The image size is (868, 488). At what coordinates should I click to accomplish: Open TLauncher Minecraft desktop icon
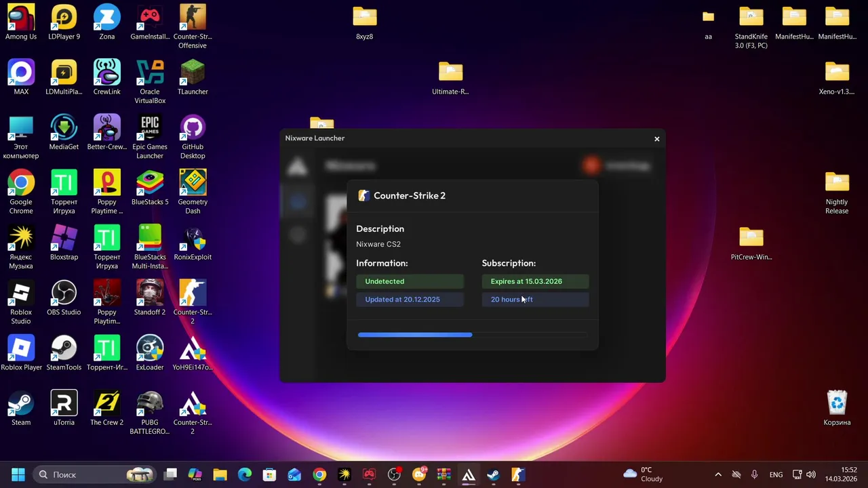193,77
